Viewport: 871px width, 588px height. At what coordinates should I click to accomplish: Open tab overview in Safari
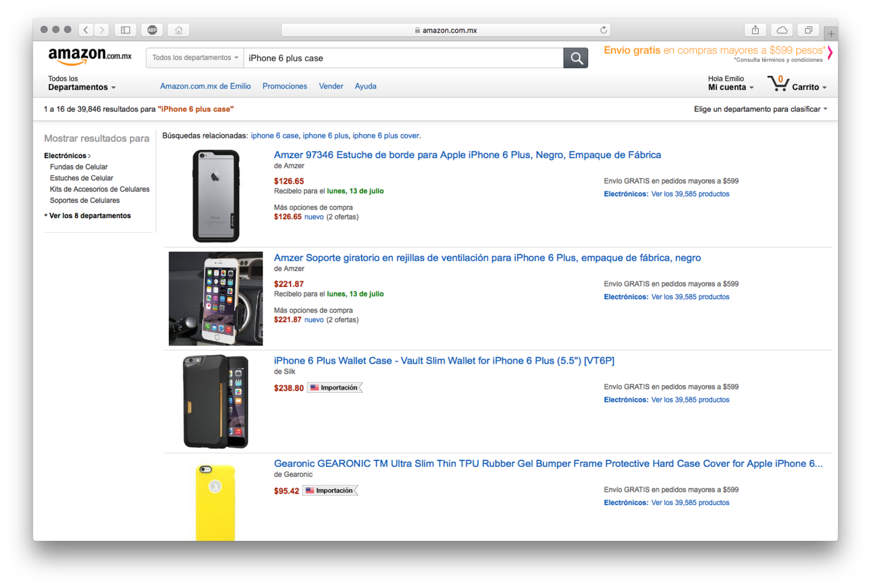[x=808, y=29]
